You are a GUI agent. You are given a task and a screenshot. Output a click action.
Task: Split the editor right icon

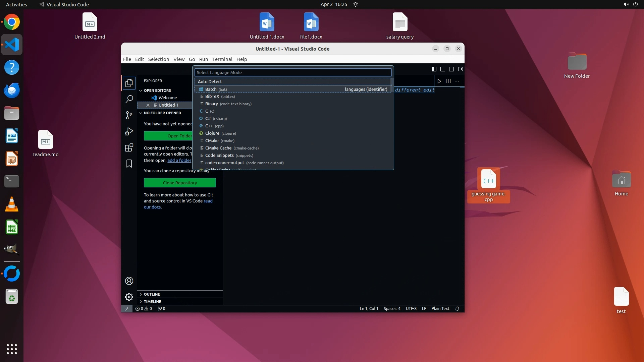[448, 81]
